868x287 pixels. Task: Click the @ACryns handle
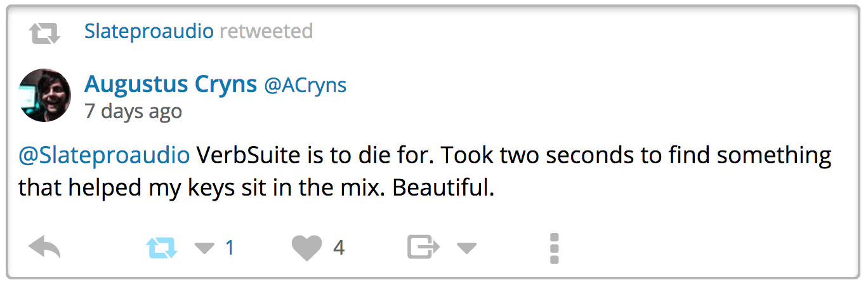point(305,85)
